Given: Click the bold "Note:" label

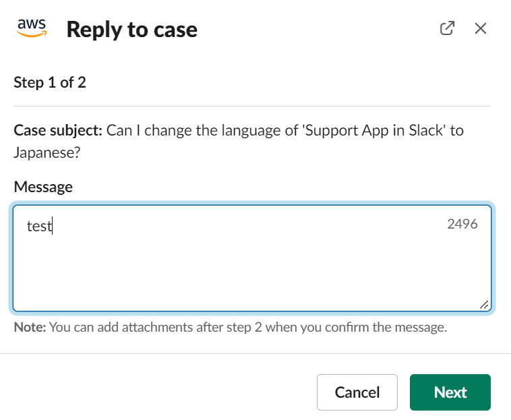Looking at the screenshot, I should click(30, 327).
